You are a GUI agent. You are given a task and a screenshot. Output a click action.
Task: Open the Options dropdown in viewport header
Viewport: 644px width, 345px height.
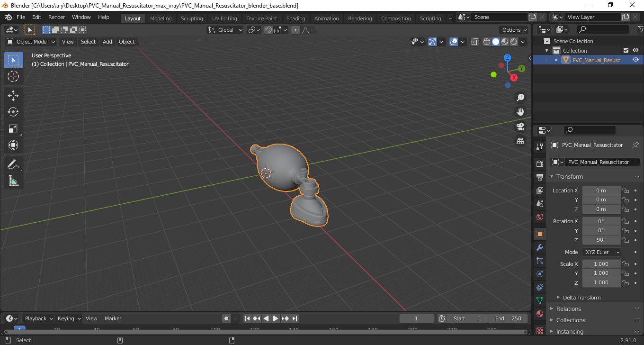(515, 30)
